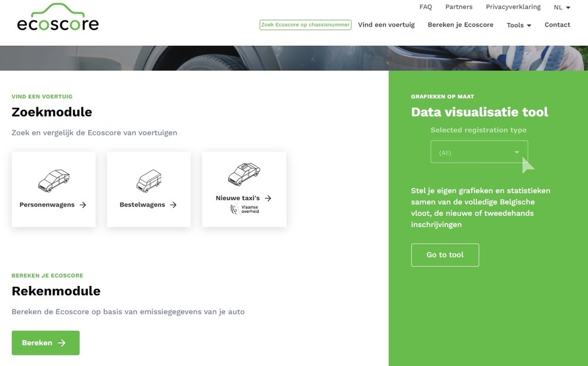This screenshot has height=366, width=588.
Task: Click the arrow next to Personenwagens
Action: pyautogui.click(x=84, y=205)
